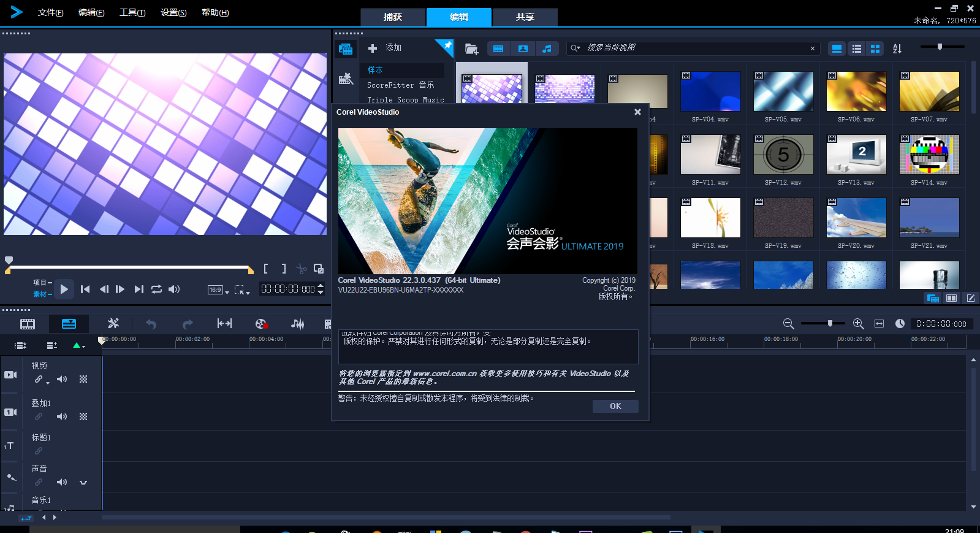
Task: Click the Storyboard view filmstrip icon
Action: [28, 324]
